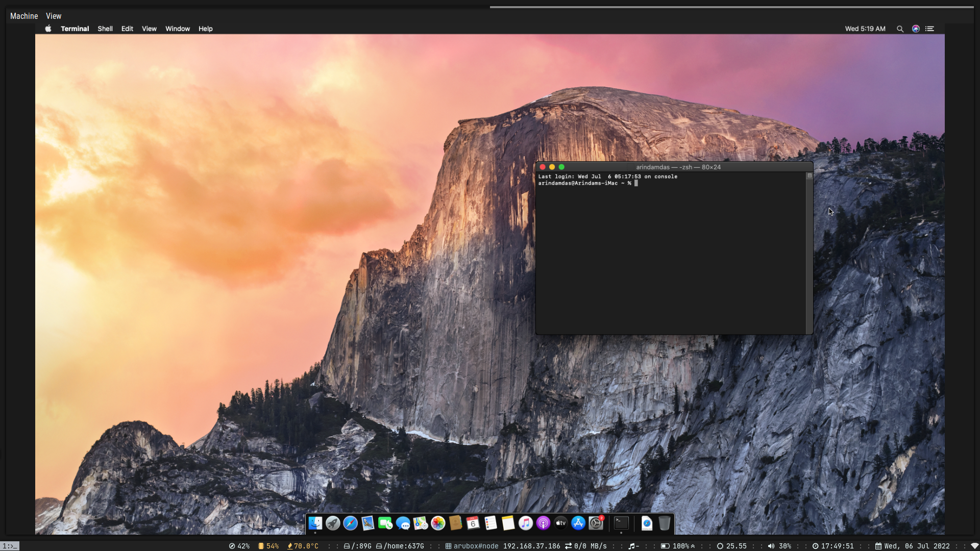
Task: Open Launchpad rocket icon
Action: (x=333, y=523)
